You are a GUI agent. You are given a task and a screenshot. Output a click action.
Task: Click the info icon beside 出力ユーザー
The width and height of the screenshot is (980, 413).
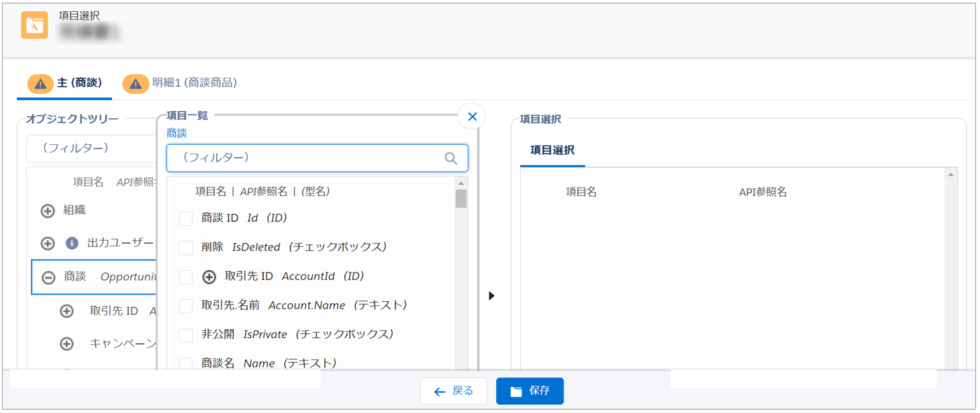71,243
